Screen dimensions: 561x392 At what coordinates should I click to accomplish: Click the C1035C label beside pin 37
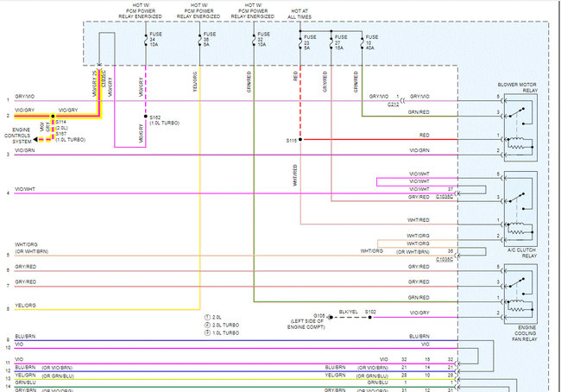[x=444, y=197]
